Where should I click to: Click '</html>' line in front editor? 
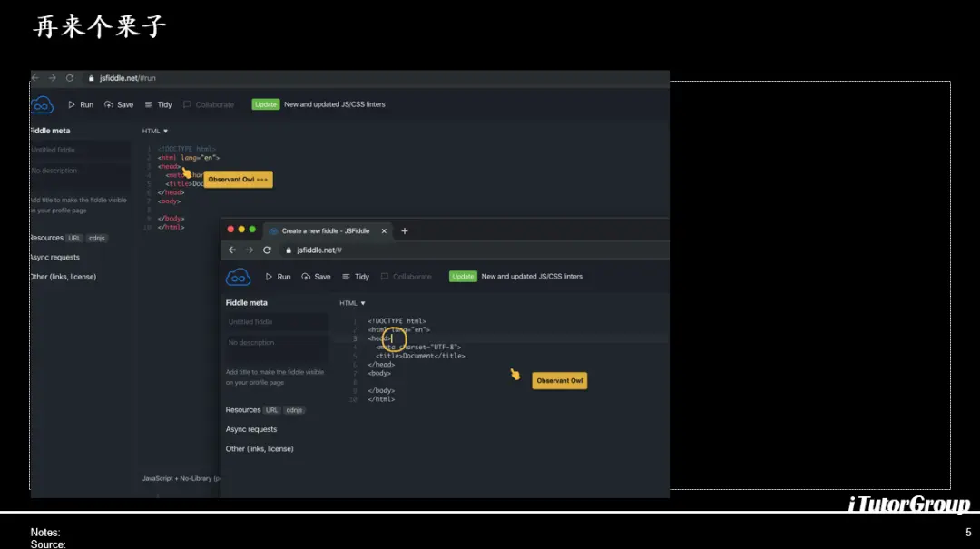coord(381,399)
